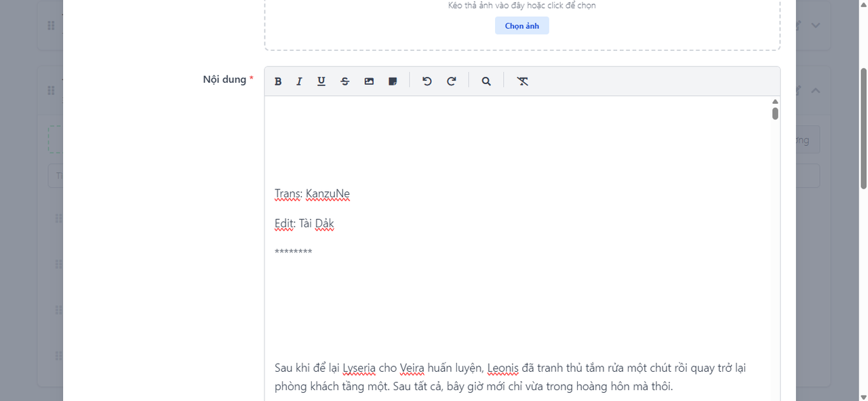
Task: Place cursor on Trans: KanzuNe line
Action: [x=312, y=194]
